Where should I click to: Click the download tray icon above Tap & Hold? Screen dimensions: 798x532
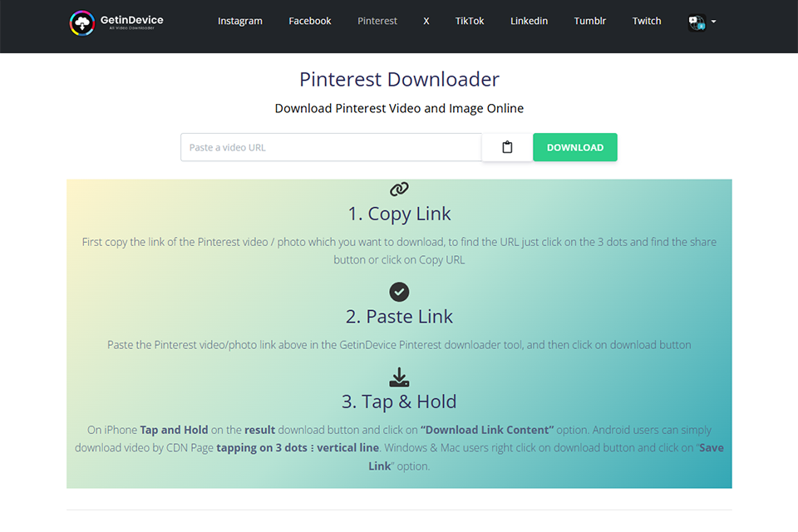[399, 377]
